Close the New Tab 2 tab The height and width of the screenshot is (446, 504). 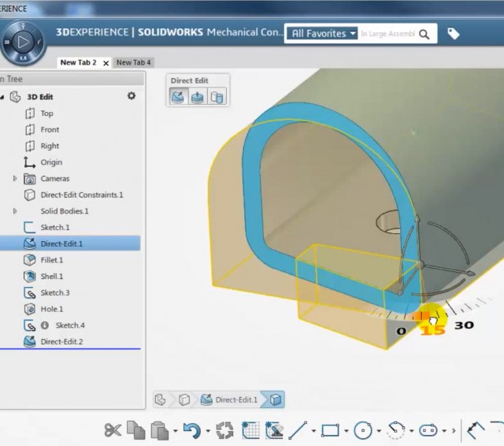coord(106,63)
